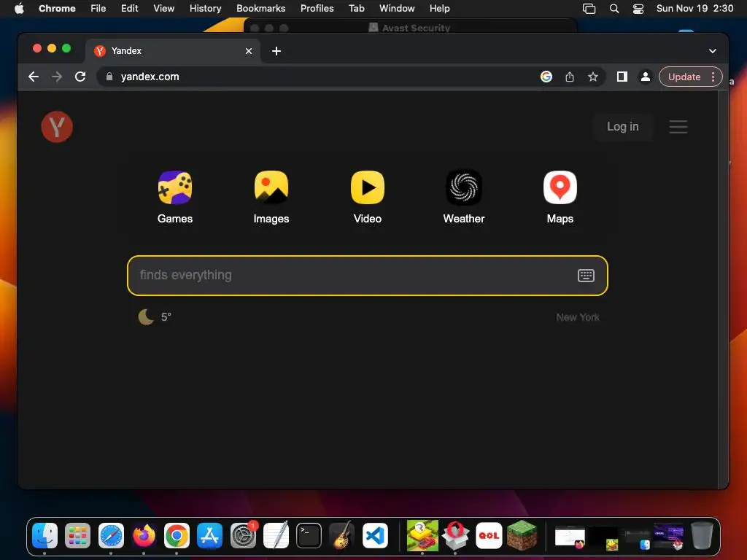This screenshot has width=747, height=560.
Task: Open Spotlight search in menu bar
Action: pyautogui.click(x=614, y=9)
